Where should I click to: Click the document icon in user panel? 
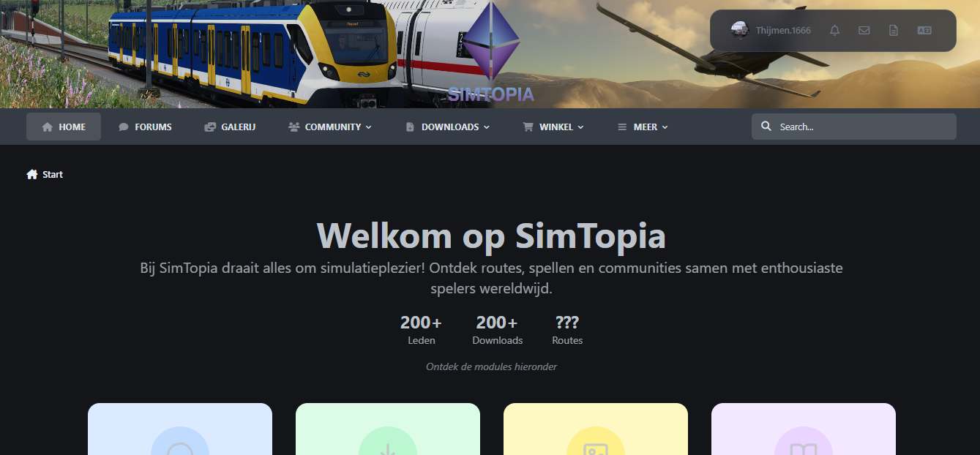[894, 30]
